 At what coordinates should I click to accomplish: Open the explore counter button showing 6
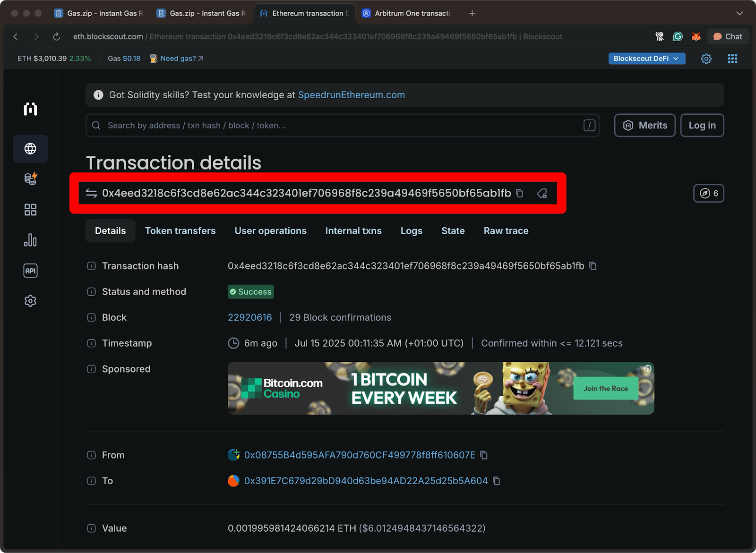click(709, 193)
